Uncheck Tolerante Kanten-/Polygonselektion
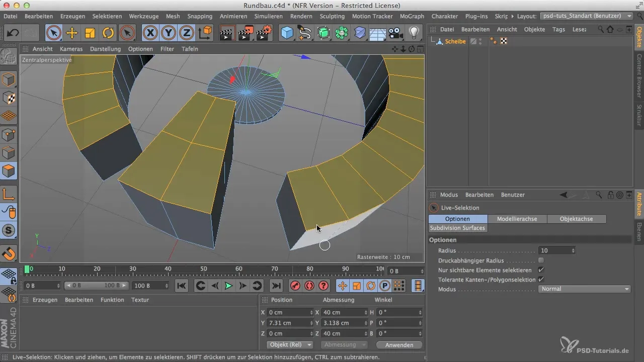This screenshot has width=644, height=362. (541, 279)
